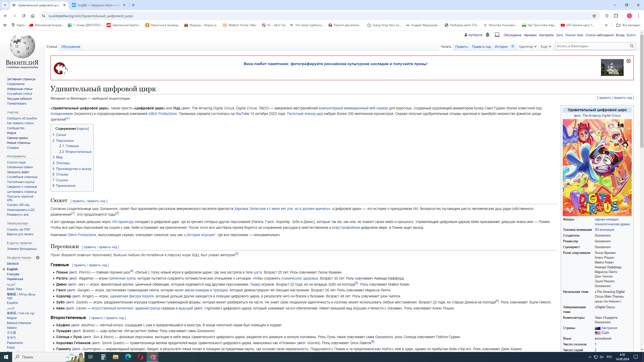The width and height of the screenshot is (644, 362).
Task: Open the Править код tab
Action: pyautogui.click(x=481, y=47)
